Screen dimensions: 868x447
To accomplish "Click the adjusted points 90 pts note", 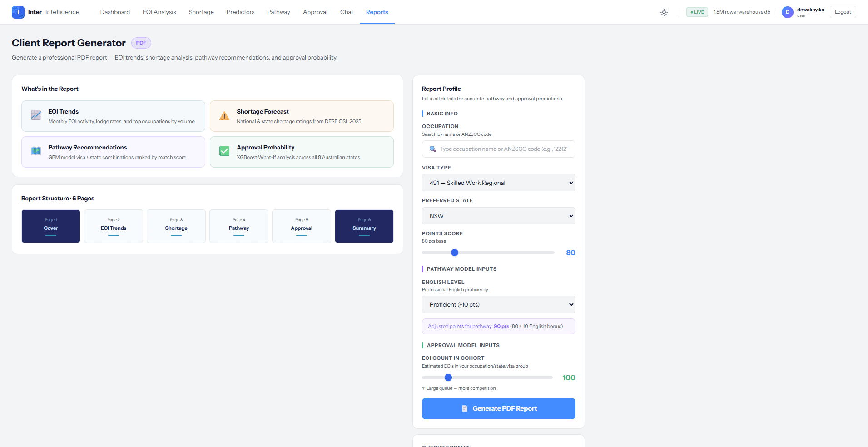I will point(499,326).
